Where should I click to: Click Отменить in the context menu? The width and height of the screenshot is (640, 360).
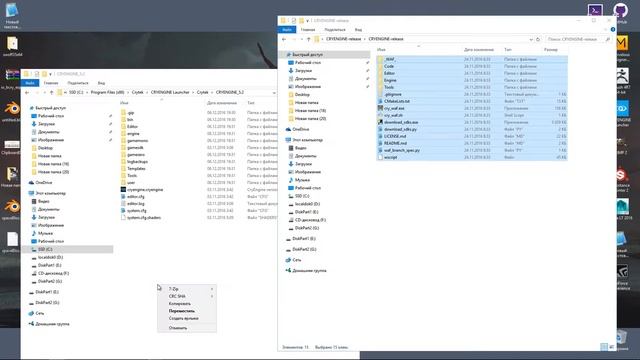[x=178, y=328]
